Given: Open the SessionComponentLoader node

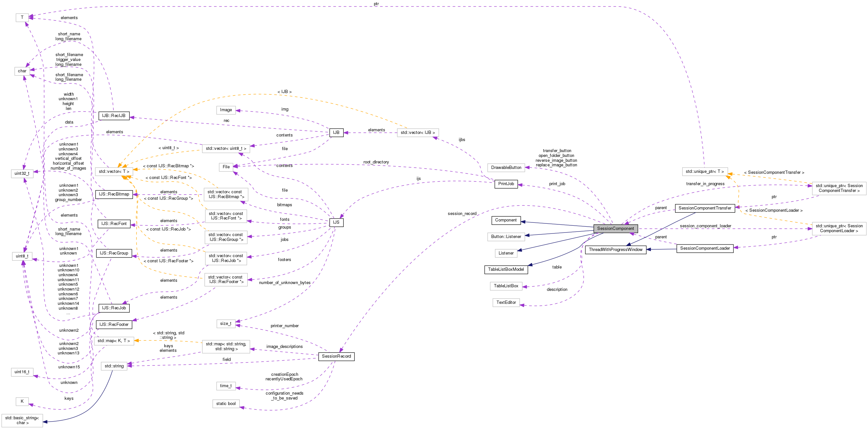Looking at the screenshot, I should 705,248.
